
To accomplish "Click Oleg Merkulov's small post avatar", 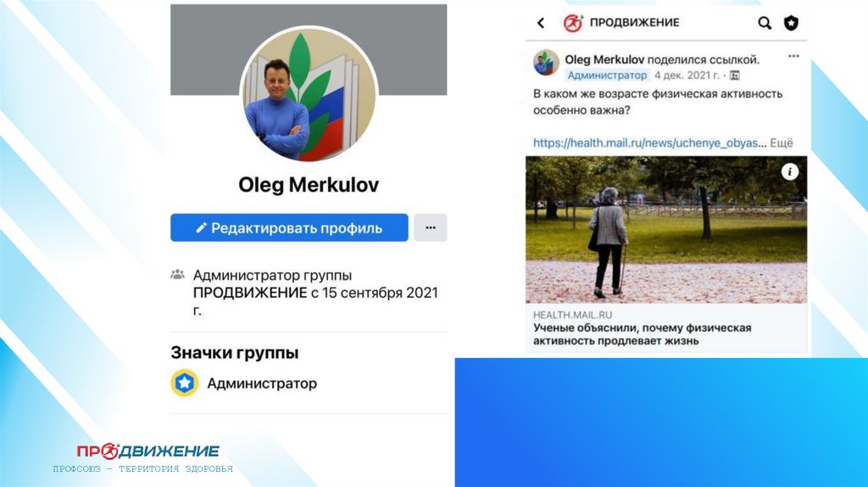I will pos(546,63).
